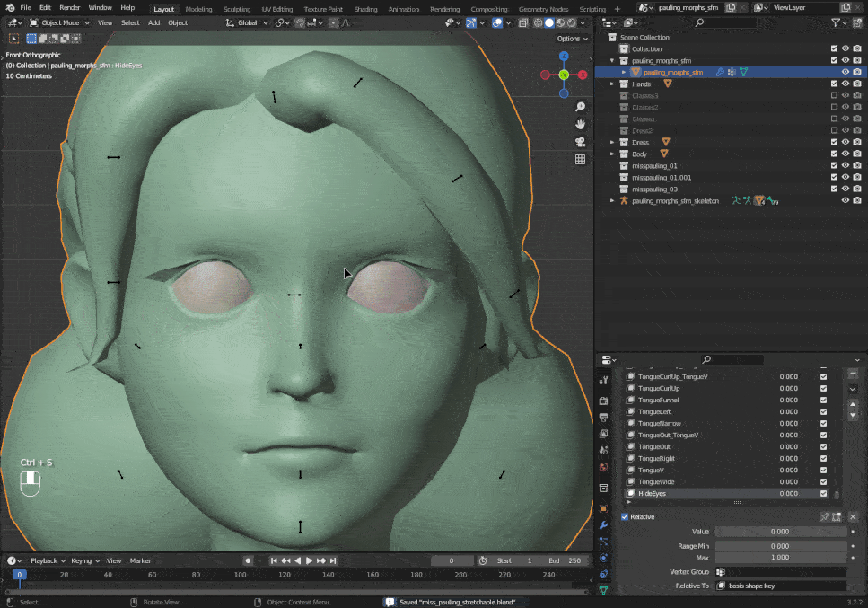
Task: Open the viewport Options dropdown
Action: tap(571, 39)
